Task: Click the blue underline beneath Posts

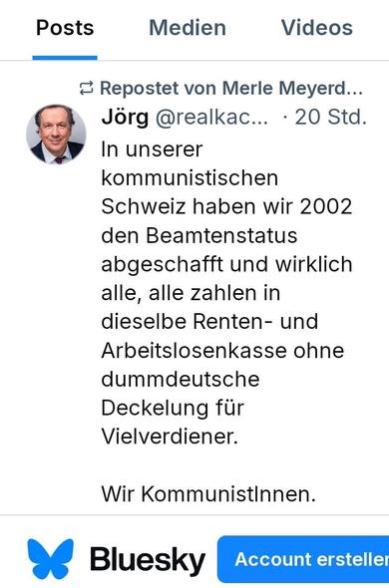Action: point(65,58)
